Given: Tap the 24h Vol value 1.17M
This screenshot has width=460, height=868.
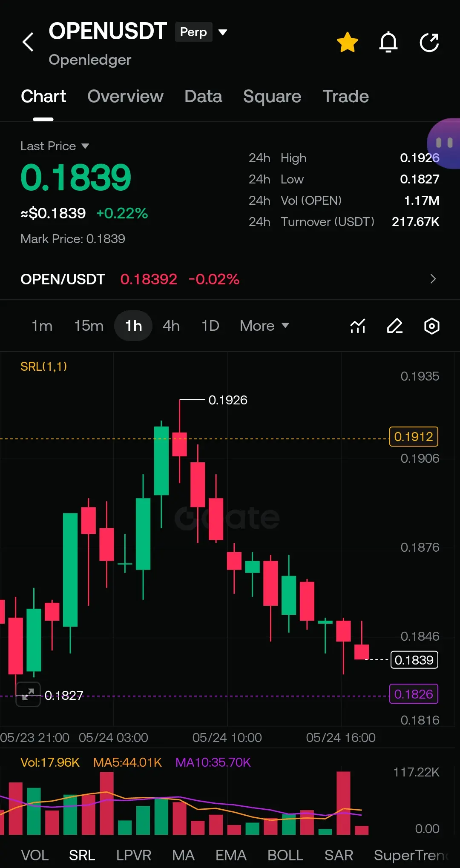Looking at the screenshot, I should [x=421, y=200].
